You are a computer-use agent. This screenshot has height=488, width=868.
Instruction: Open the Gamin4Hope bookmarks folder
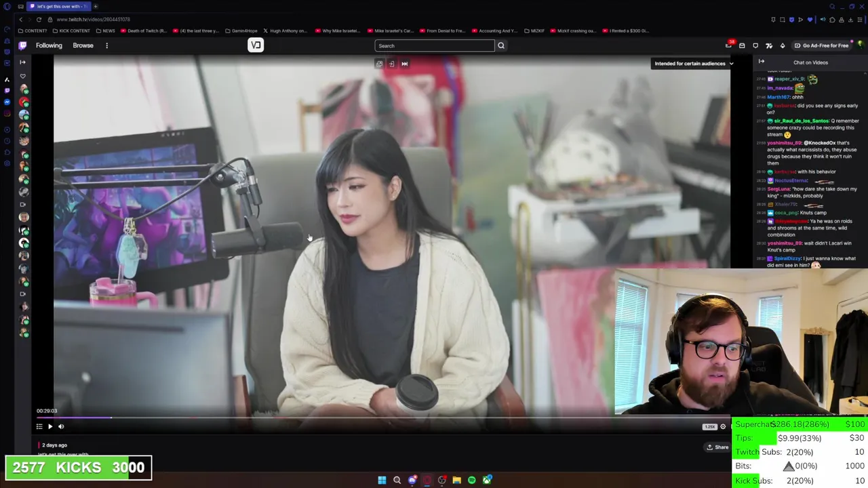(x=241, y=30)
